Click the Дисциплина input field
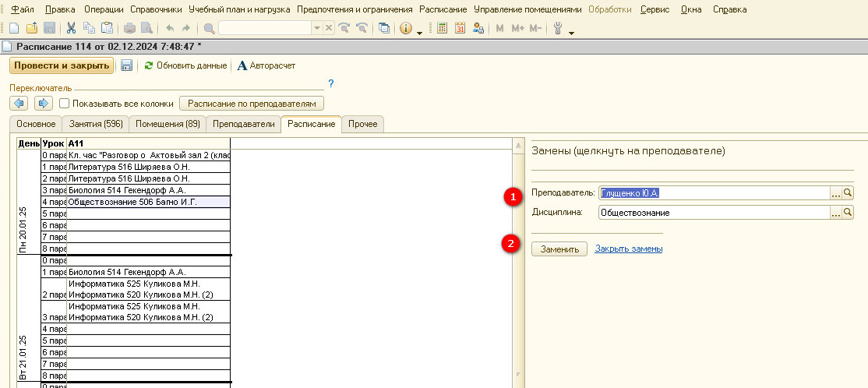 pos(714,213)
